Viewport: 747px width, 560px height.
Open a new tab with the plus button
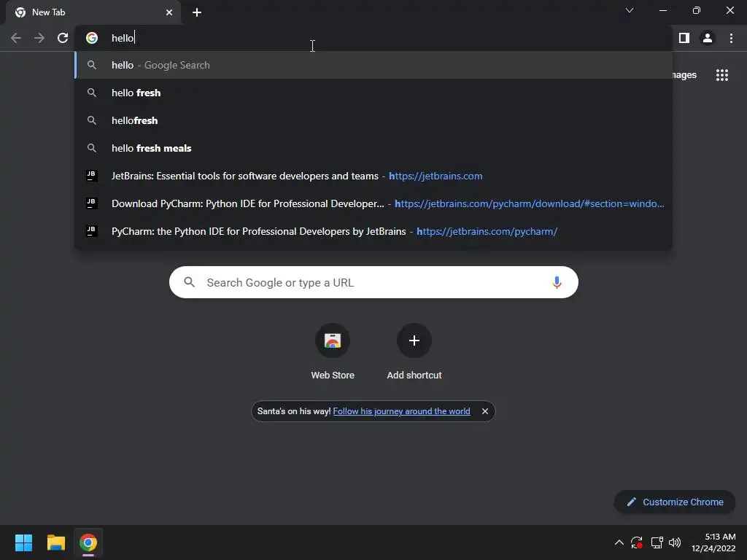tap(197, 12)
